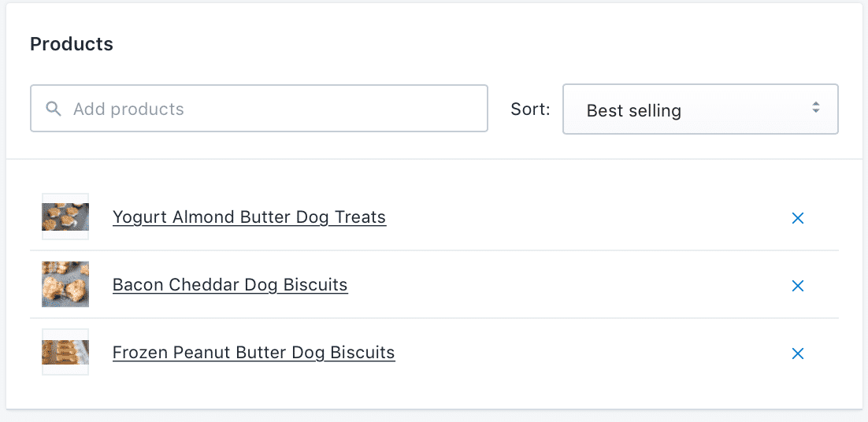
Task: Delete Frozen Peanut Butter Dog Biscuits using X
Action: 798,354
